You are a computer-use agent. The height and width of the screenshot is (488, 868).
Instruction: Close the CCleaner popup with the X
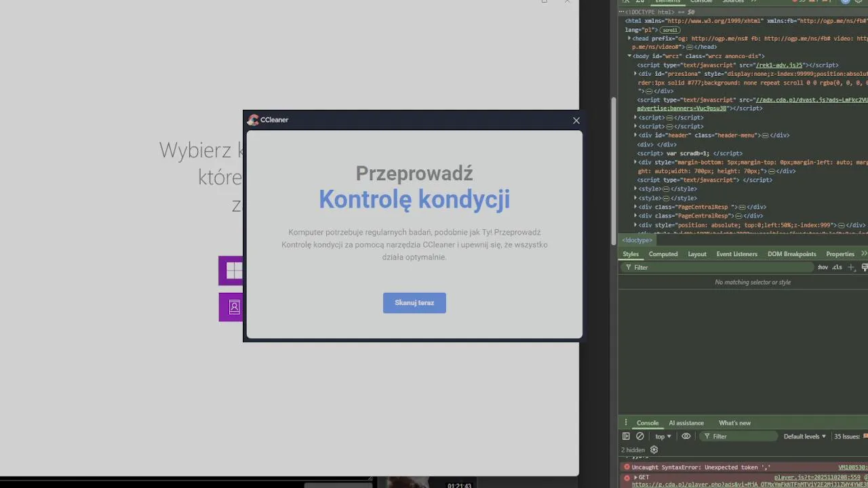(576, 121)
